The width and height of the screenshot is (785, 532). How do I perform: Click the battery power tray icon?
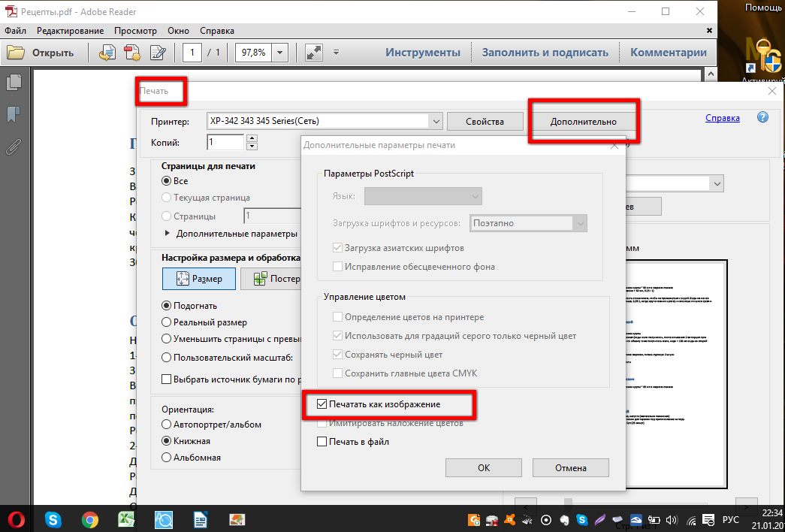pyautogui.click(x=654, y=519)
